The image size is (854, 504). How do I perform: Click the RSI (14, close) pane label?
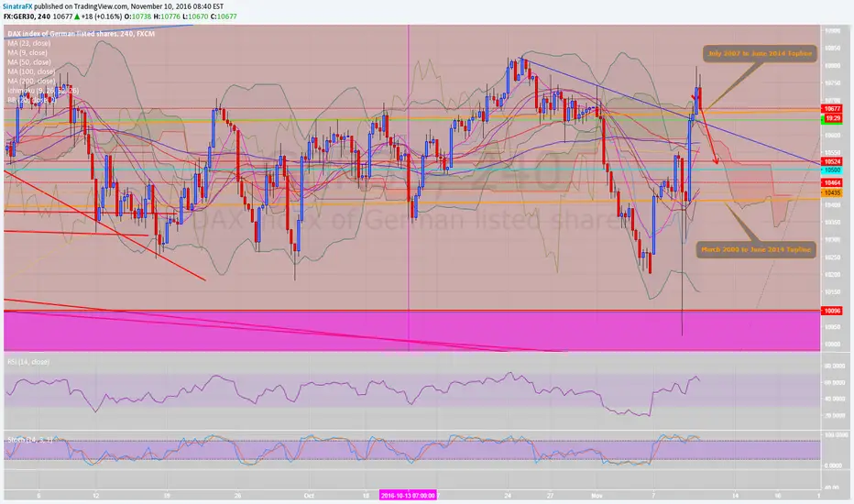pos(27,362)
